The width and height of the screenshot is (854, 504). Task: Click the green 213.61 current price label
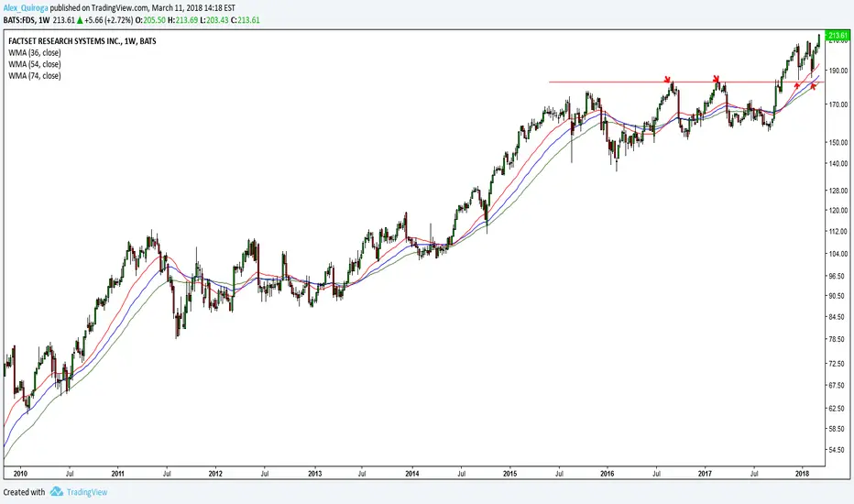pos(838,36)
